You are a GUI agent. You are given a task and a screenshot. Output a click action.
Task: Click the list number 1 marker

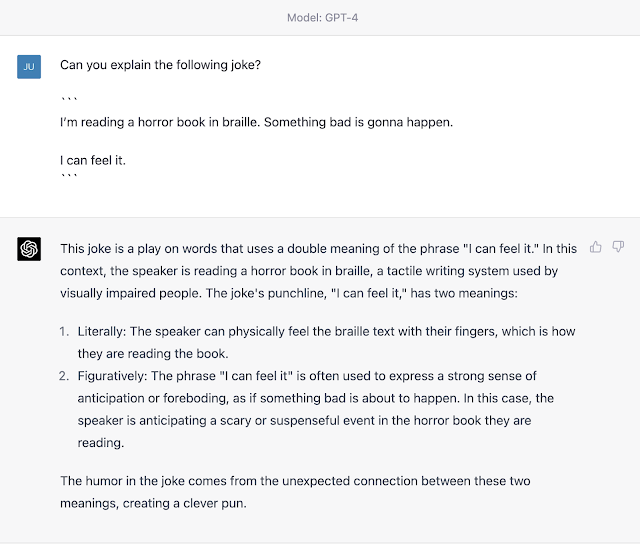click(65, 331)
